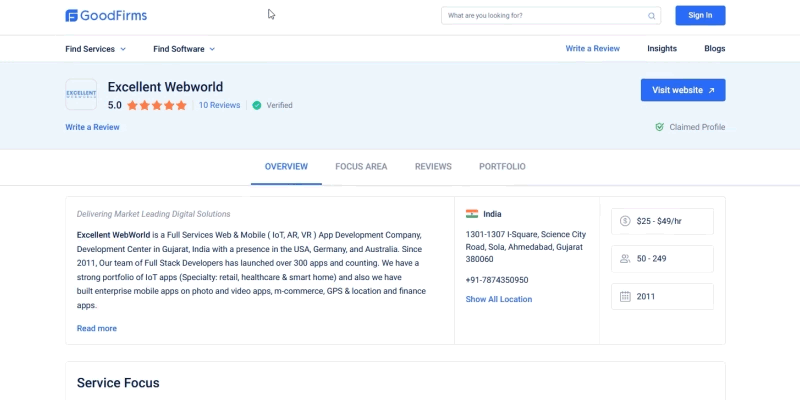
Task: Open the 10 Reviews link
Action: tap(219, 105)
